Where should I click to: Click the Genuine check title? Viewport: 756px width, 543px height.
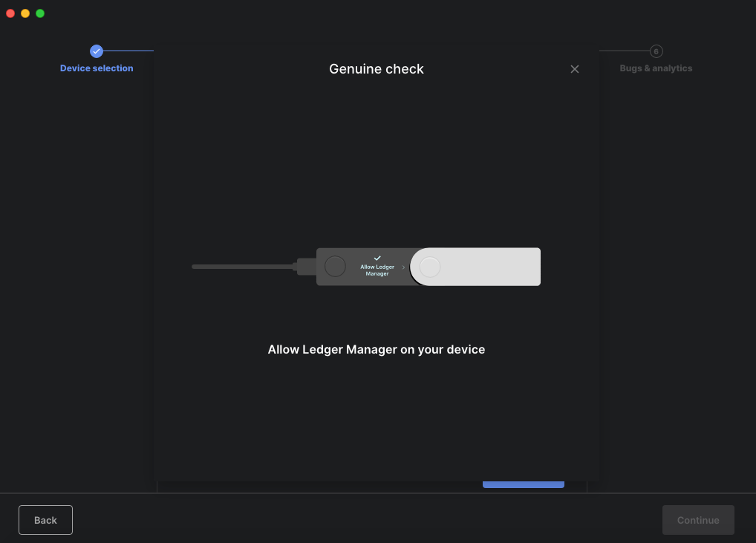(376, 69)
